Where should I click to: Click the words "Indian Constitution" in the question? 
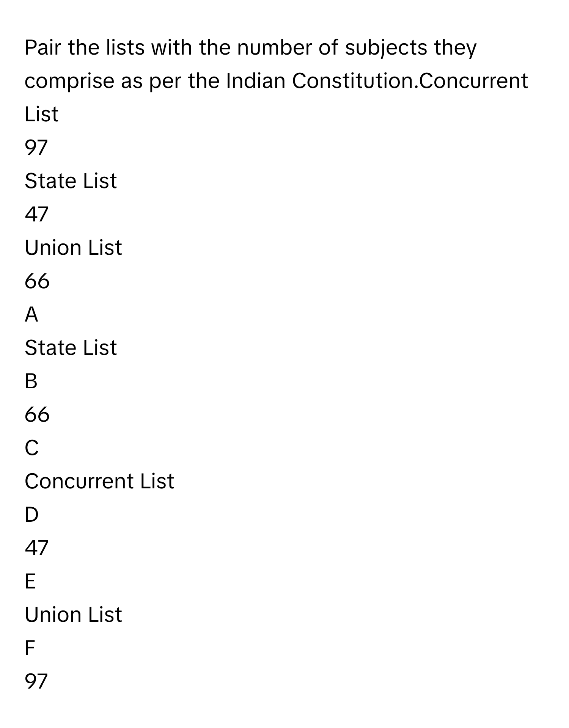(321, 81)
